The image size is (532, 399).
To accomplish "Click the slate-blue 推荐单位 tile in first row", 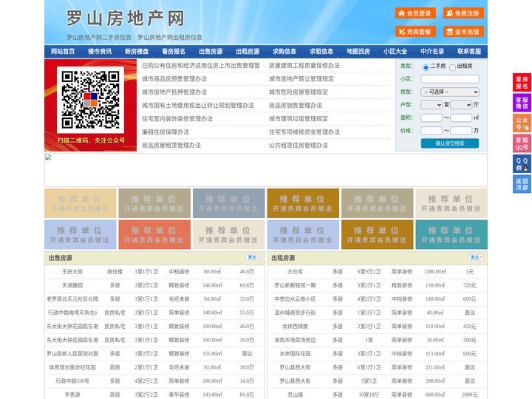I will (228, 203).
